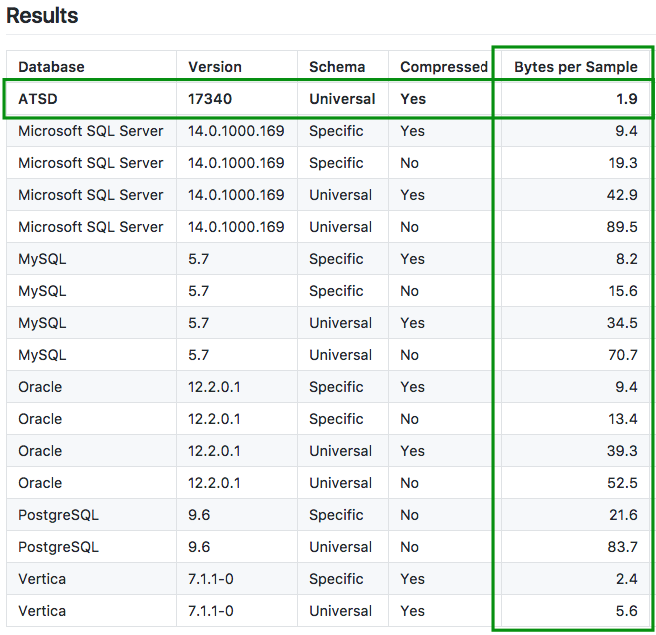Click the bytes value 5.6
656x635 pixels.
627,611
